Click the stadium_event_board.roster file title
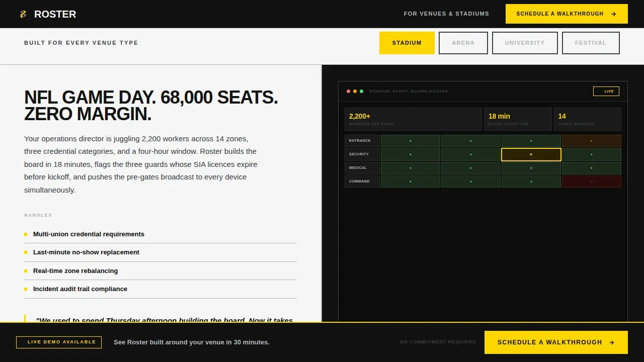Viewport: 644px width, 362px height. coord(409,92)
